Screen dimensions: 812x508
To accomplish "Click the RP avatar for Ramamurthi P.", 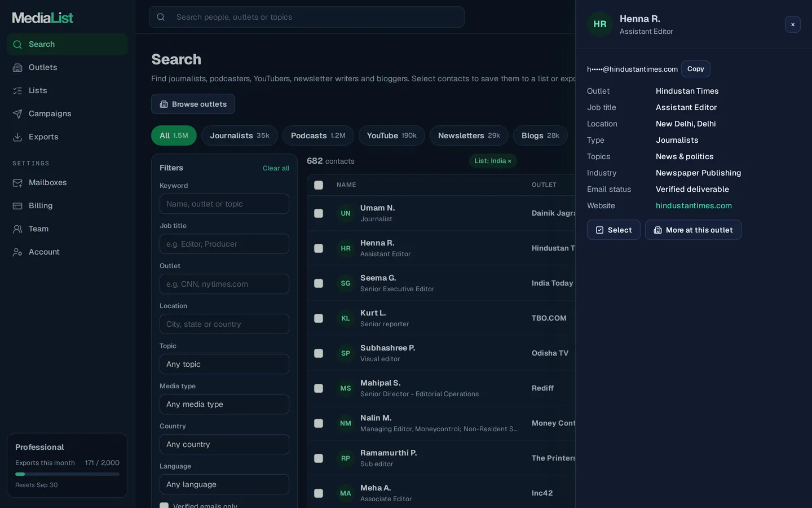I will [x=346, y=458].
